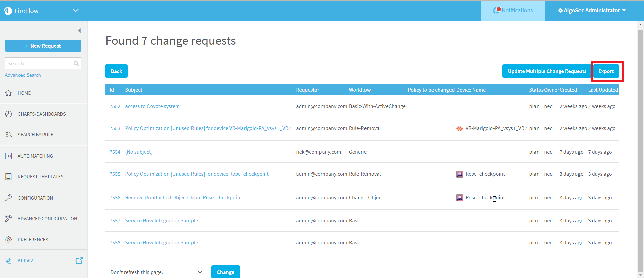Open the Notifications bell icon
Screen dimensions: 644x278
[497, 11]
